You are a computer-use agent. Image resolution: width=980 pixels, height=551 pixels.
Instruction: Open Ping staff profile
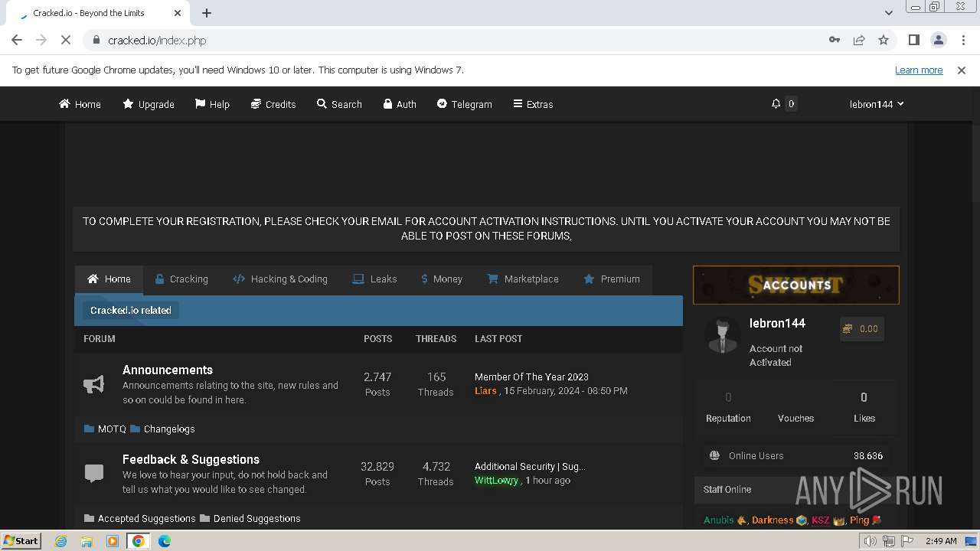point(859,520)
